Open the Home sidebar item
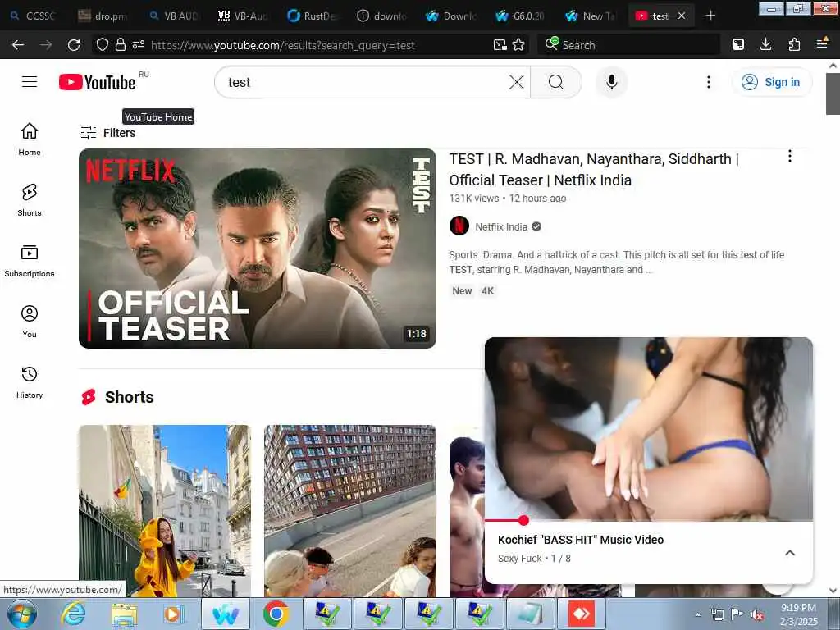The width and height of the screenshot is (840, 630). tap(30, 139)
